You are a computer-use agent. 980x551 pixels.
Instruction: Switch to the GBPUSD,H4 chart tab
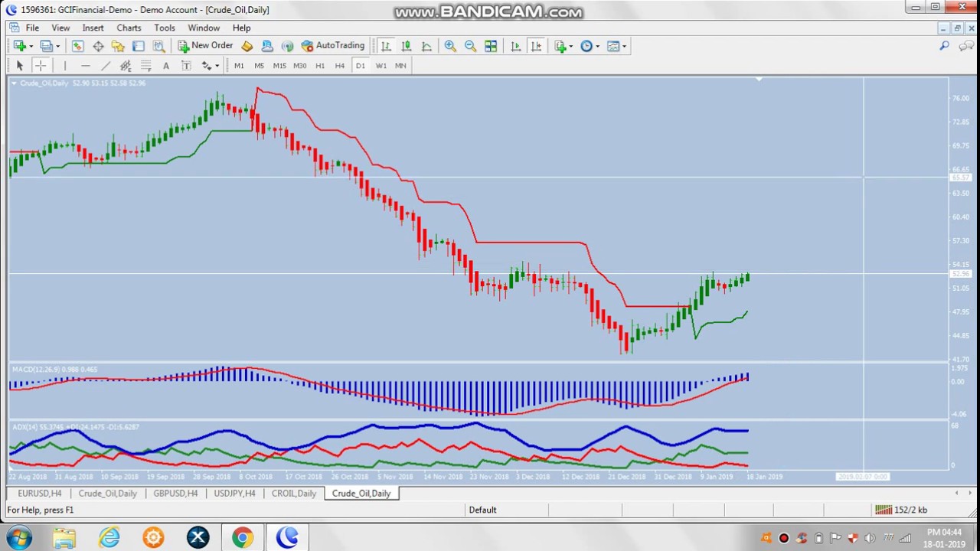coord(175,494)
